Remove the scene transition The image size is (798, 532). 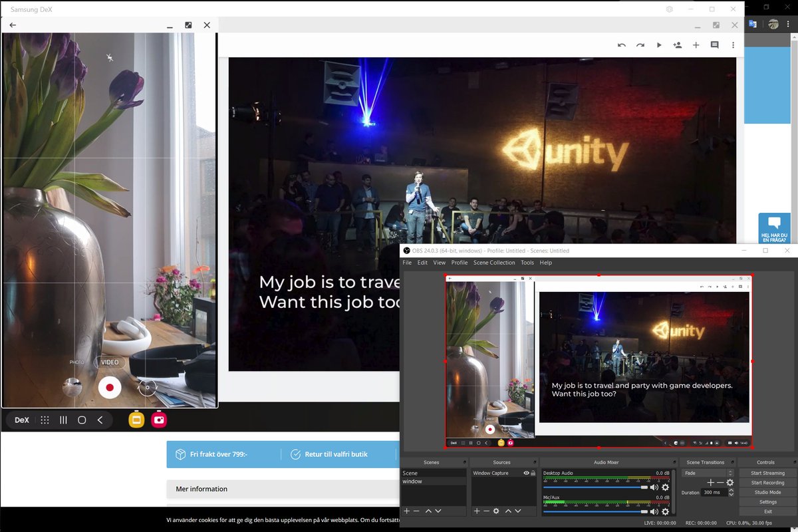click(x=720, y=483)
